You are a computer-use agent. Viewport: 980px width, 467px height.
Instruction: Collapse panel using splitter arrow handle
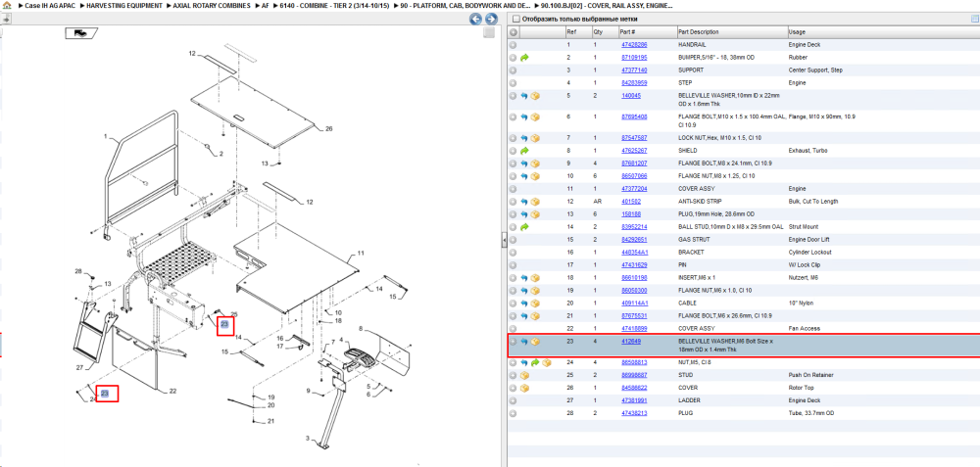[504, 241]
